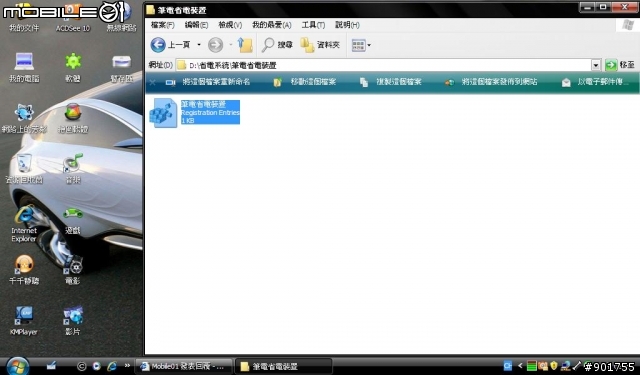Select the 無線網路 desktop icon

122,19
